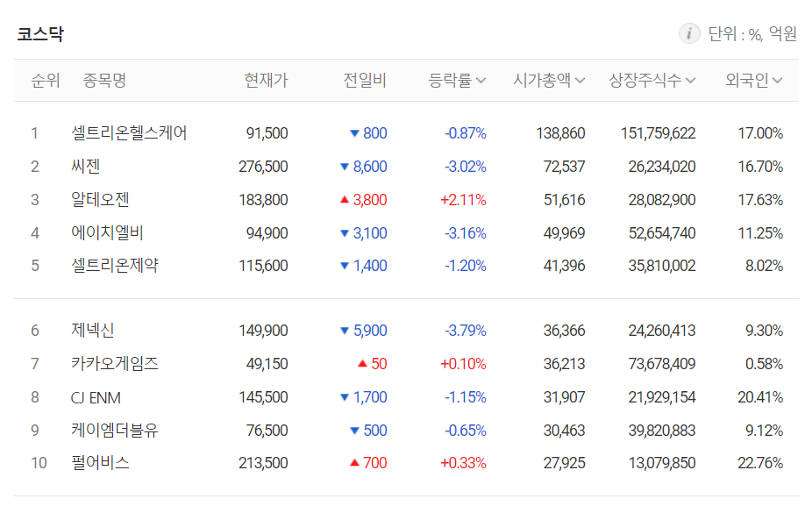Click foreign ownership value 22.76%
Viewport: 812px width, 506px height.
[x=760, y=463]
